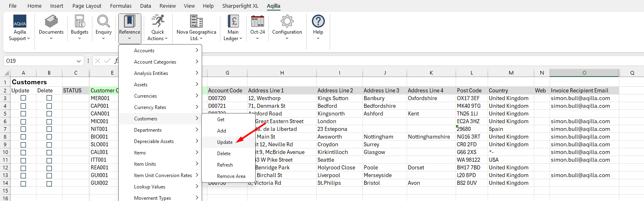Expand the Accounts submenu
Viewport: 644px width, 201px height.
160,51
